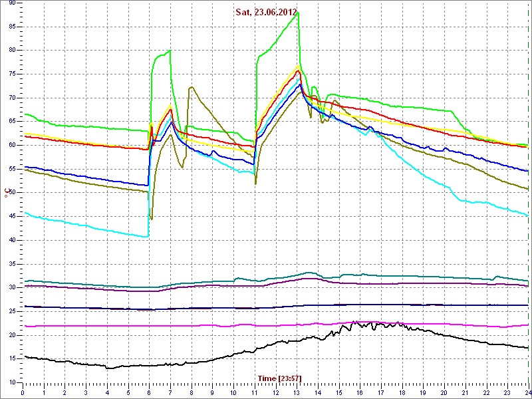The height and width of the screenshot is (399, 532).
Task: Select the '30' temperature axis label
Action: point(13,288)
